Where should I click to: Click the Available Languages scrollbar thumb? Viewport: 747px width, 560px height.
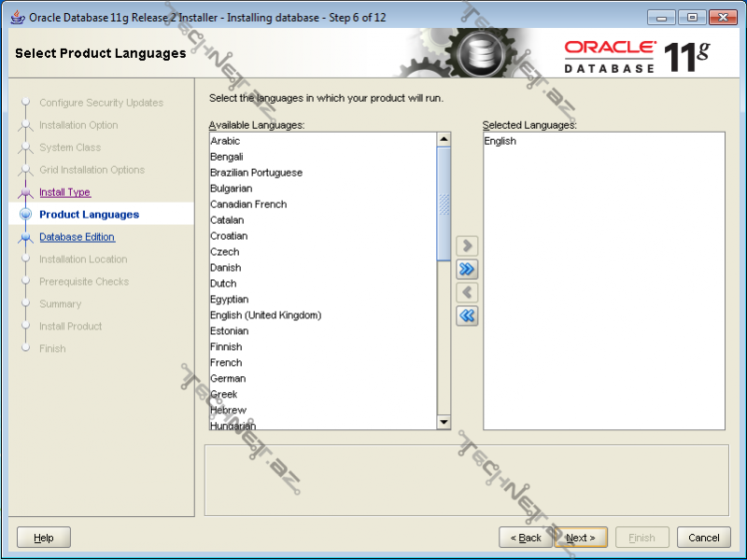[444, 203]
